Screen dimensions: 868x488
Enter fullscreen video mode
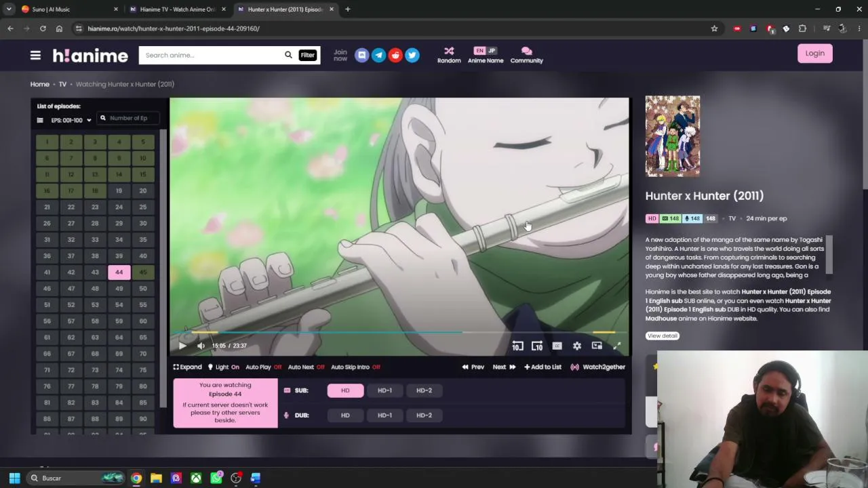[617, 346]
